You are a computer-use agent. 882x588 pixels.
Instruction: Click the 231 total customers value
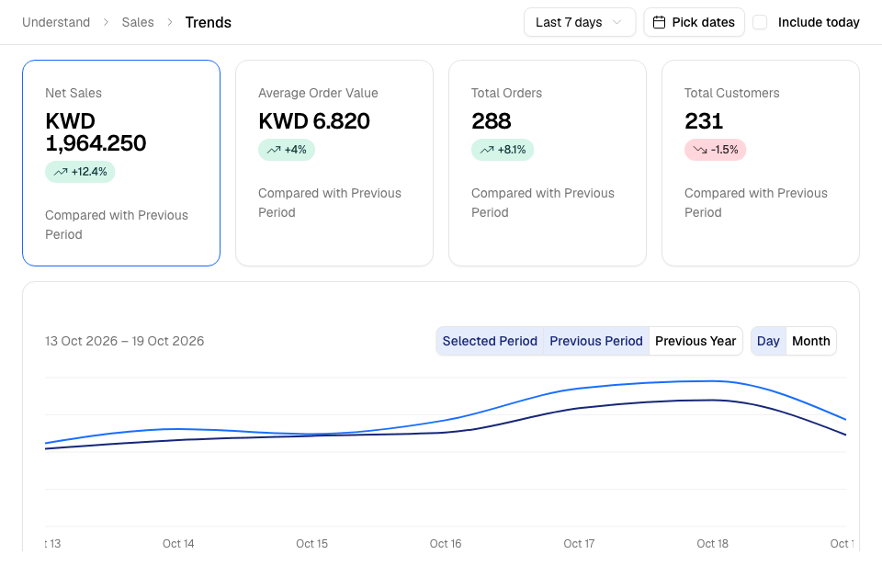click(704, 121)
